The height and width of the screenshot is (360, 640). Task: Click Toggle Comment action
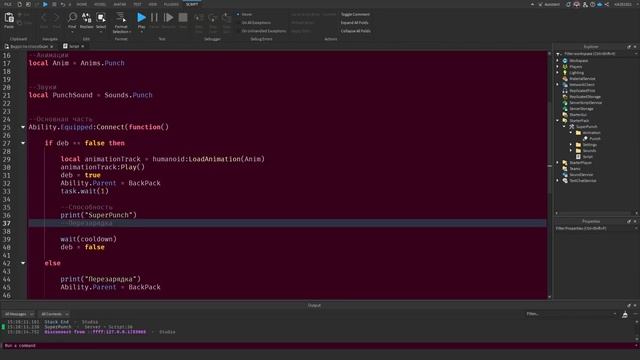pyautogui.click(x=355, y=14)
